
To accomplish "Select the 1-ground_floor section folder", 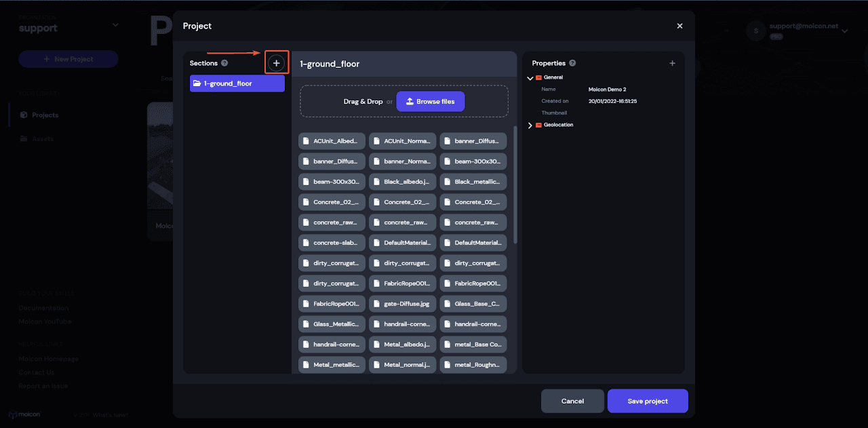I will pyautogui.click(x=237, y=83).
